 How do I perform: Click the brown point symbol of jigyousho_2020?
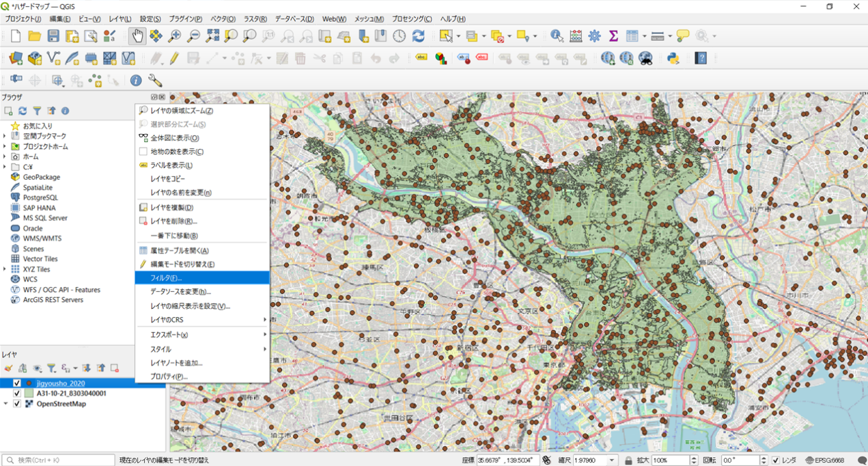click(29, 383)
